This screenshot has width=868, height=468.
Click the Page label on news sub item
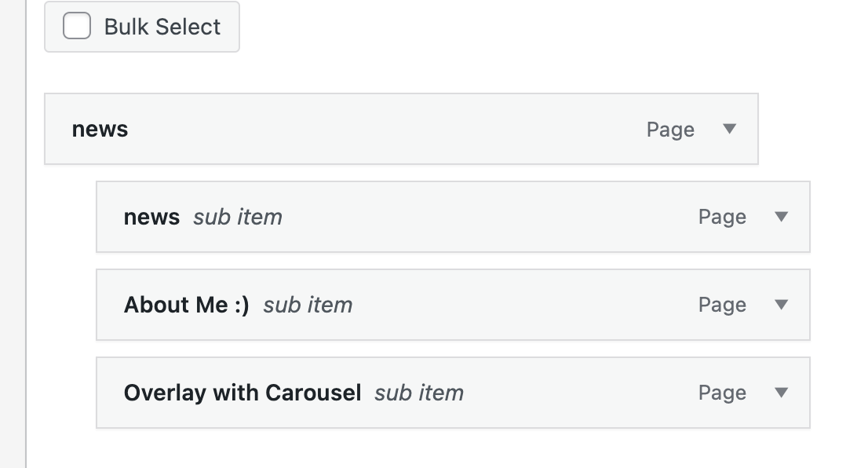point(722,218)
